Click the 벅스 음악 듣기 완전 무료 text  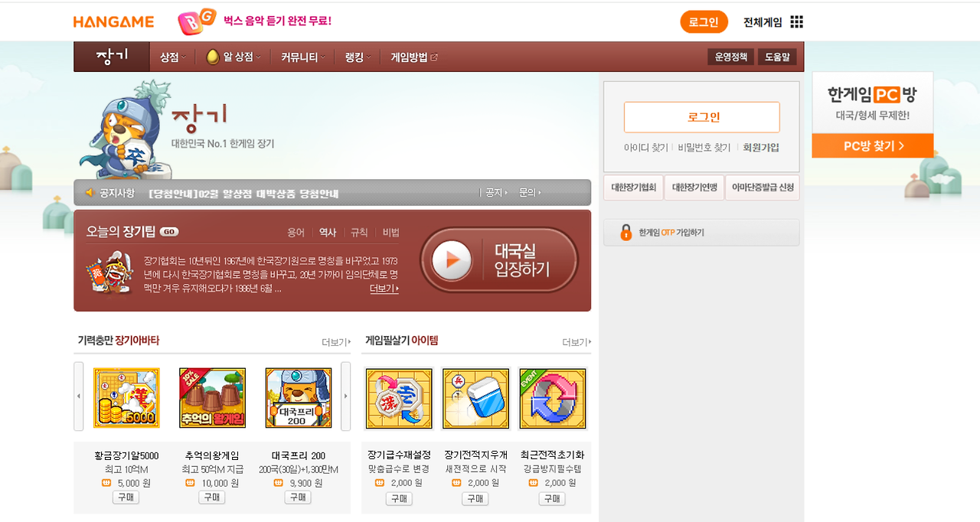pos(277,21)
